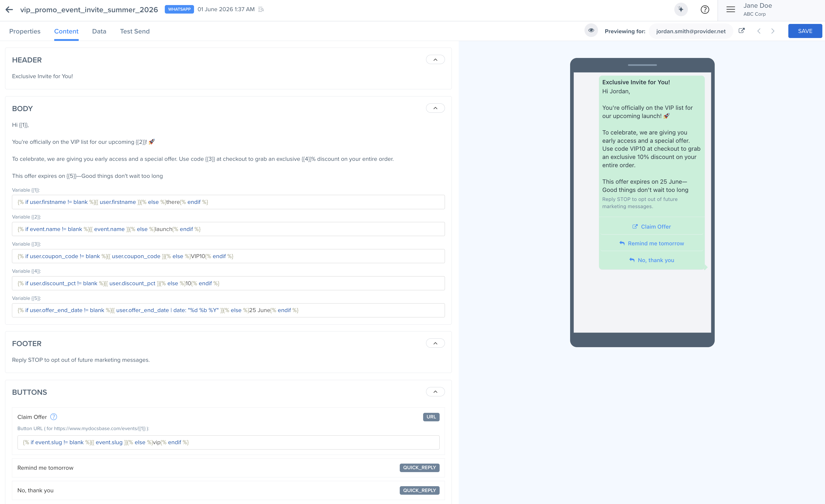Select the Content tab
Viewport: 825px width, 504px height.
(66, 31)
